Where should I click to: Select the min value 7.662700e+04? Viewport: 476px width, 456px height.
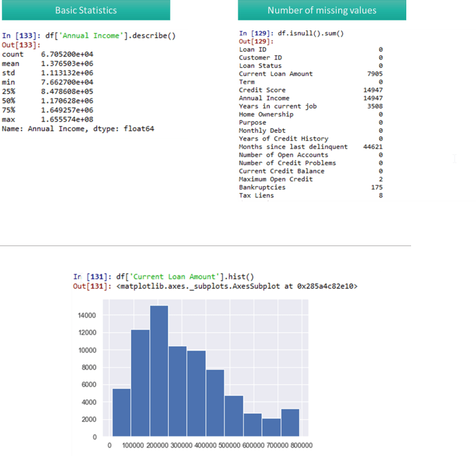pos(67,82)
